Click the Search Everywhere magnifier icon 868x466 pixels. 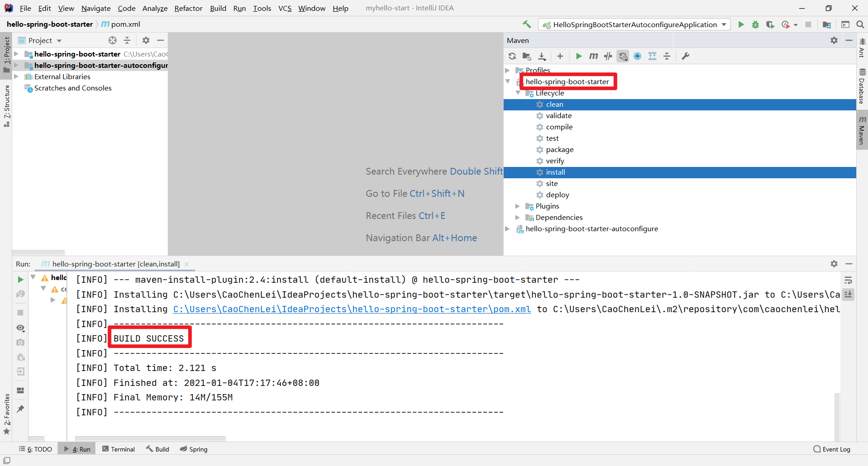860,24
